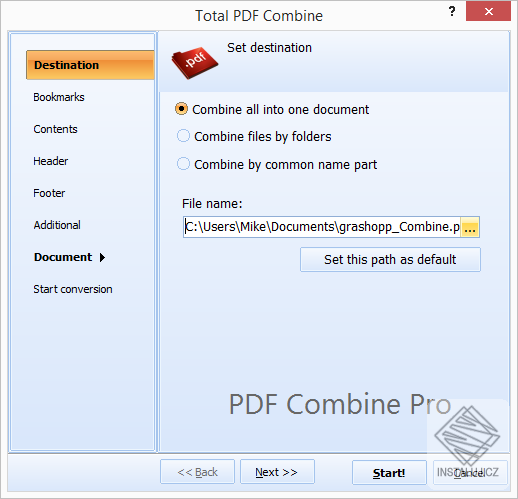This screenshot has width=518, height=499.
Task: Switch to Bookmarks section
Action: click(59, 97)
